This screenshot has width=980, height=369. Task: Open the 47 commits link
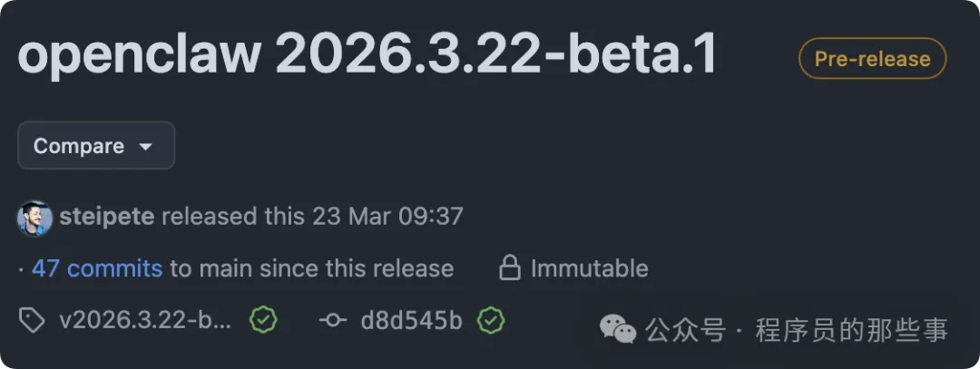click(x=97, y=268)
